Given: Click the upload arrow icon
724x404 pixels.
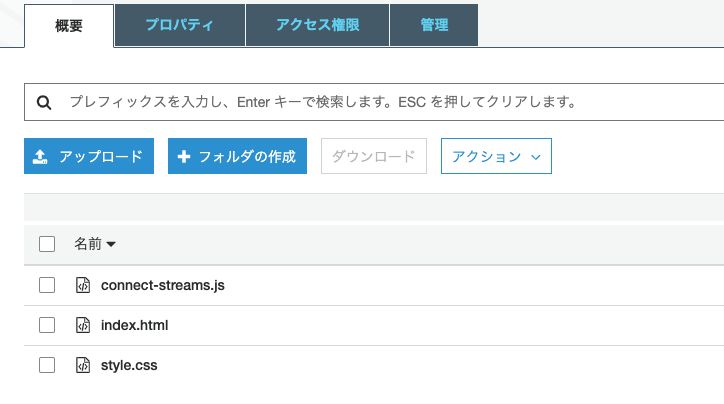Looking at the screenshot, I should click(x=40, y=157).
